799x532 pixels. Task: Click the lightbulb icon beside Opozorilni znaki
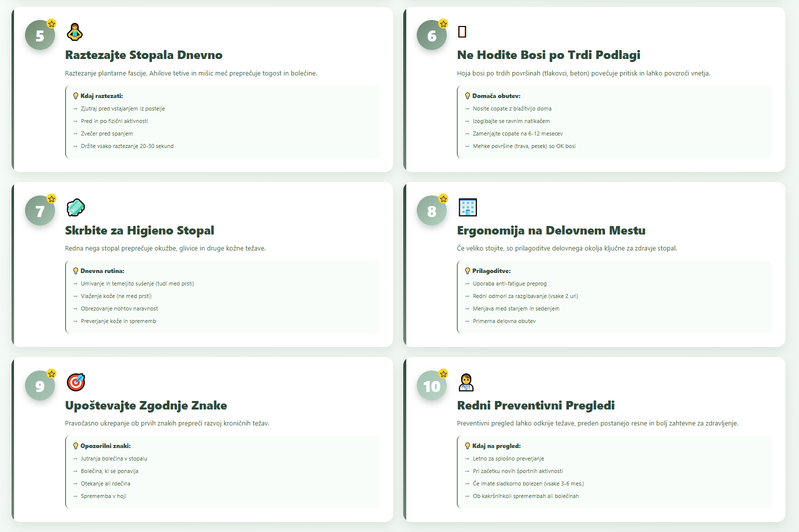[x=76, y=446]
